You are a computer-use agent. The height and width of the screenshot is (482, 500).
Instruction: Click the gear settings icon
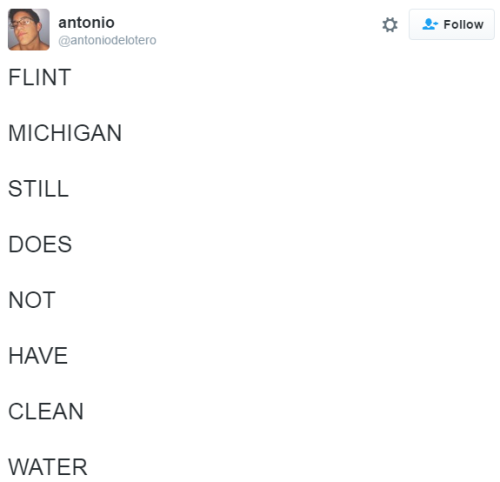(390, 25)
